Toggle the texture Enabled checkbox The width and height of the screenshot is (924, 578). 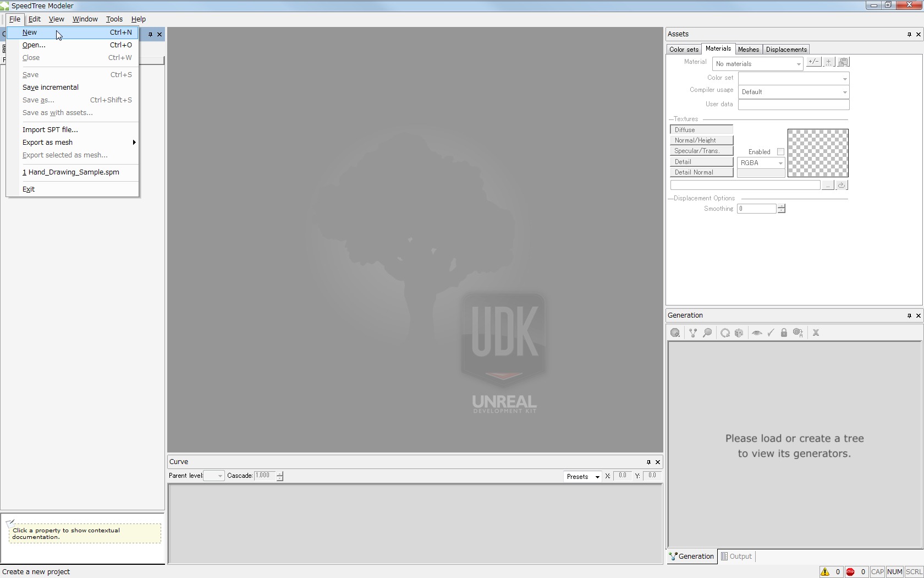click(x=780, y=152)
